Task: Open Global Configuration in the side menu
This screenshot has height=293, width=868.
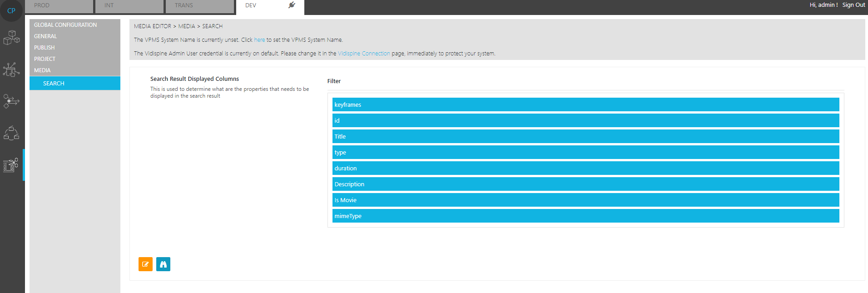Action: point(65,25)
